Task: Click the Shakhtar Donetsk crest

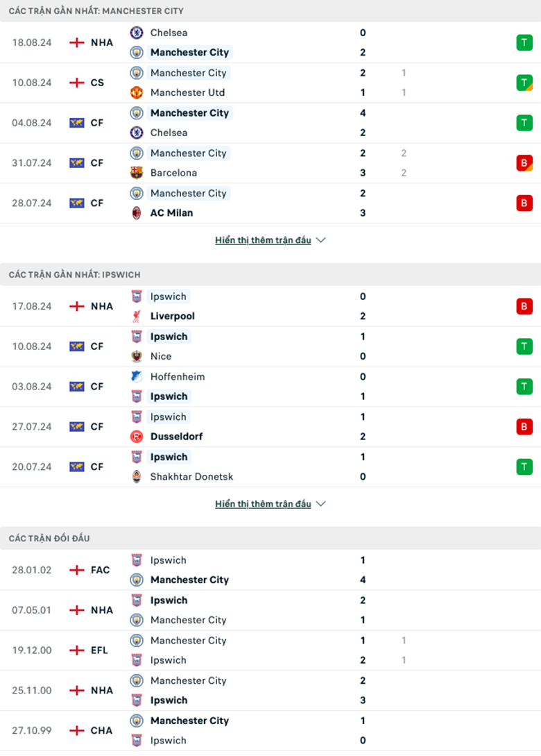Action: [x=136, y=477]
